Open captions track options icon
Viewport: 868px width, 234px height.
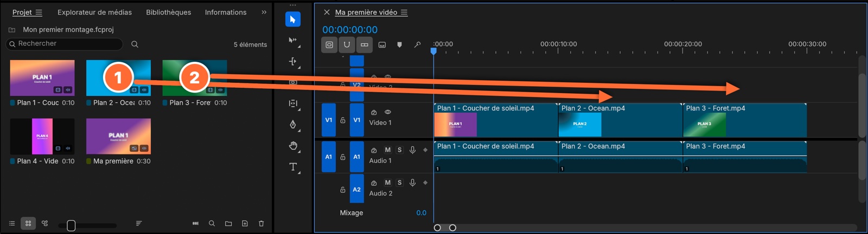(382, 45)
